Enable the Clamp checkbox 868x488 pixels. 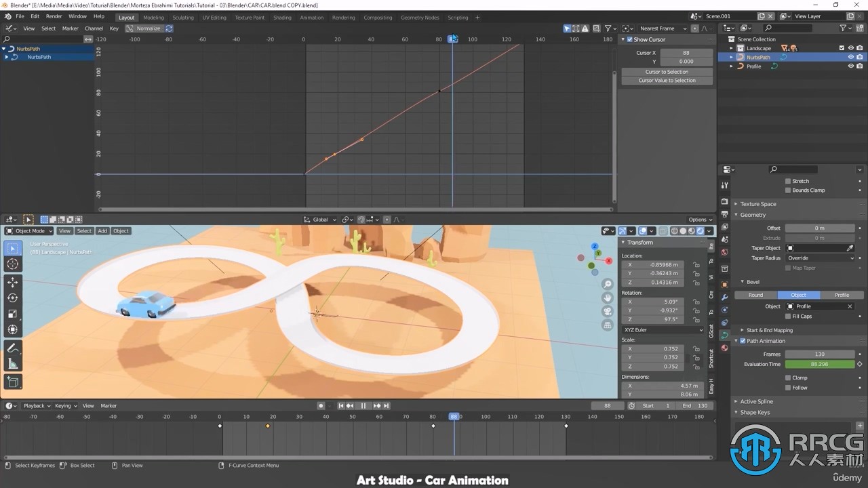[788, 378]
